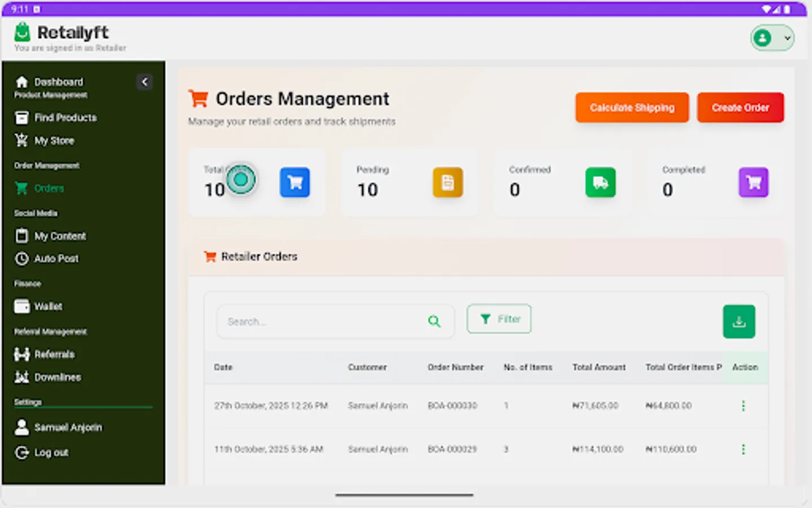Focus the orders Search field
The image size is (812, 508).
coord(336,322)
